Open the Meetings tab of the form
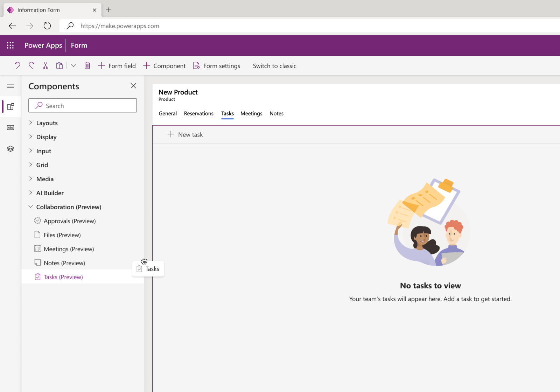This screenshot has height=392, width=560. [x=251, y=113]
